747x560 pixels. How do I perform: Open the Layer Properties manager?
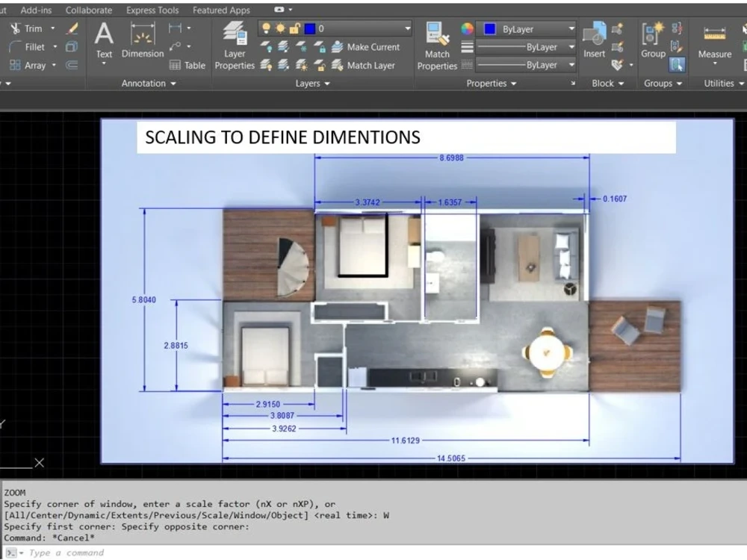click(235, 46)
